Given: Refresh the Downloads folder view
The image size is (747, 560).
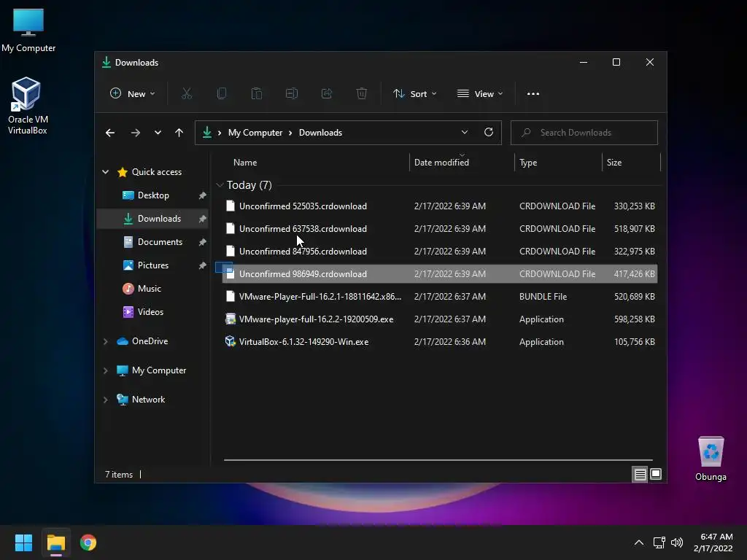Looking at the screenshot, I should (489, 133).
